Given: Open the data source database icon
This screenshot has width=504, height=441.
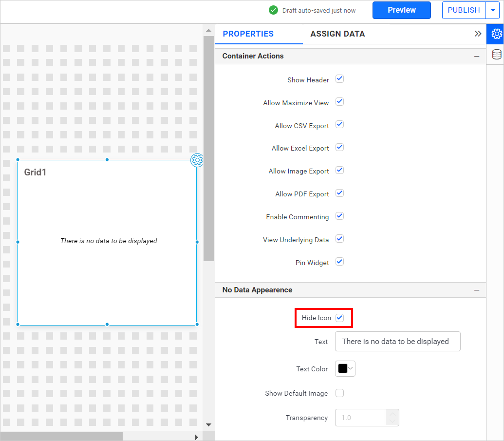Looking at the screenshot, I should tap(496, 55).
